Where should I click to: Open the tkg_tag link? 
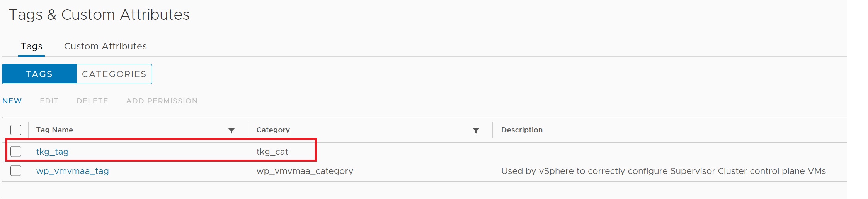pyautogui.click(x=53, y=152)
